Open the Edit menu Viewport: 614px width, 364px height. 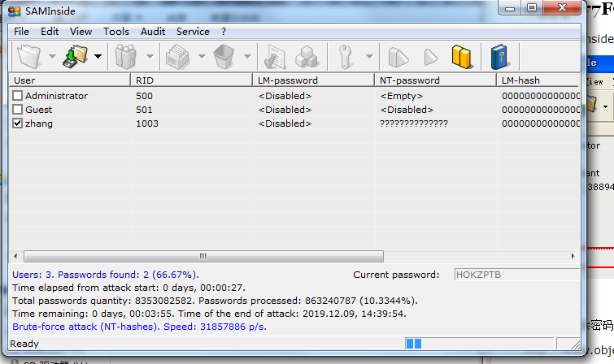click(50, 32)
